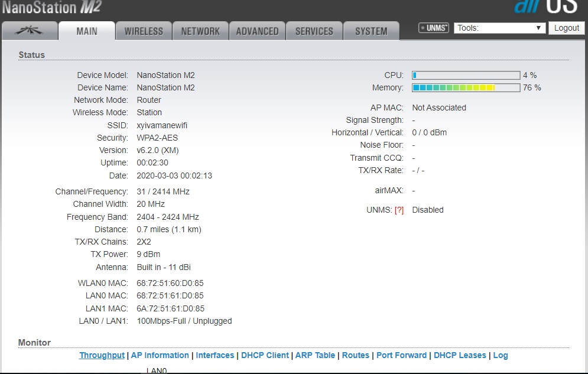Click the Horizontal / Vertical value 0 / 0 dBm

429,133
